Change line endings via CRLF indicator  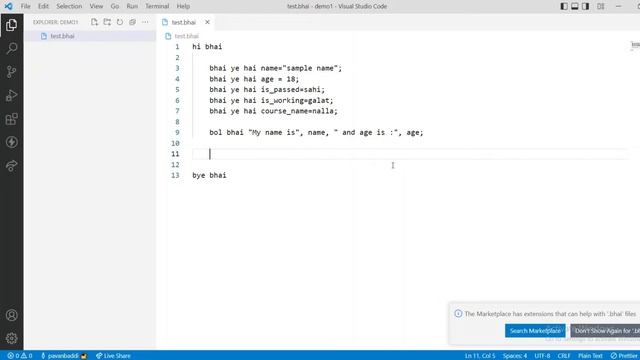(x=564, y=356)
